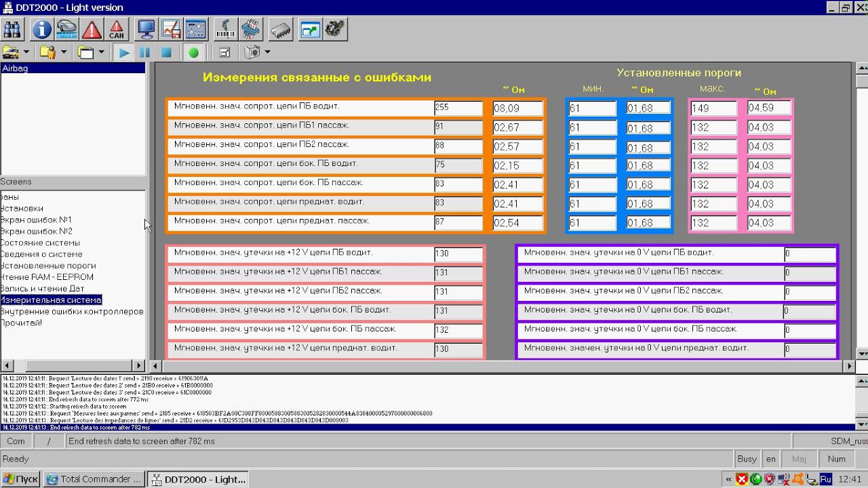The width and height of the screenshot is (868, 488).
Task: Click the binary data shredder icon
Action: [x=250, y=29]
